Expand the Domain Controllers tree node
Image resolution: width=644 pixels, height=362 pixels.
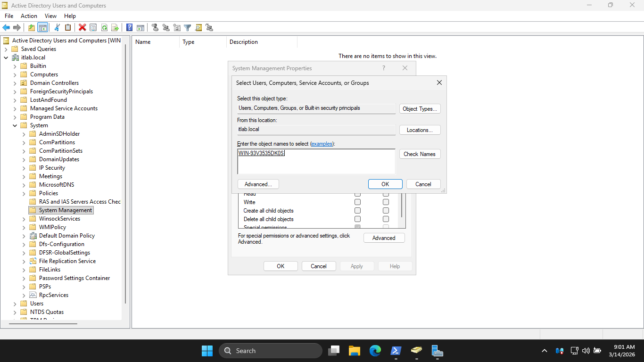(15, 83)
